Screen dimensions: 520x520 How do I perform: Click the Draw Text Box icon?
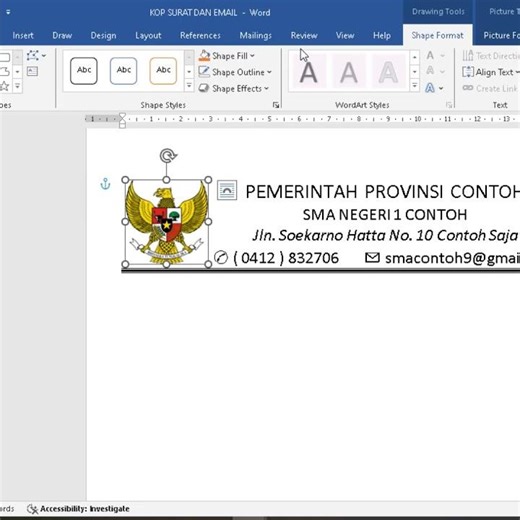(32, 71)
